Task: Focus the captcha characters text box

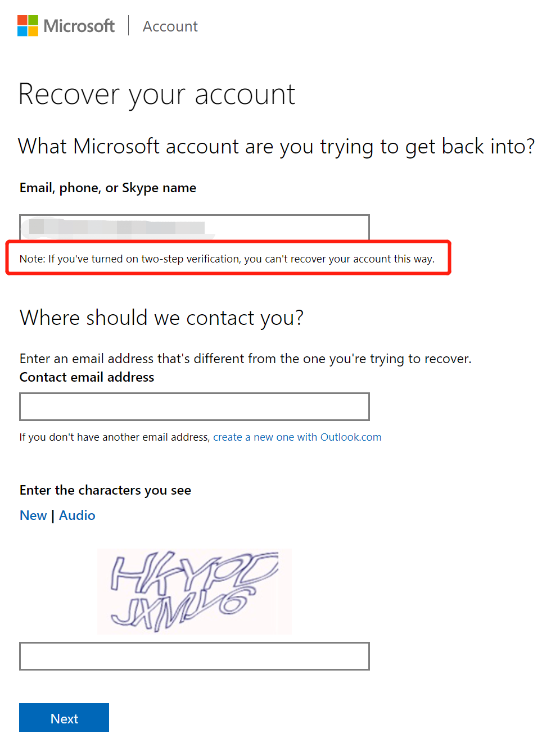Action: point(195,656)
